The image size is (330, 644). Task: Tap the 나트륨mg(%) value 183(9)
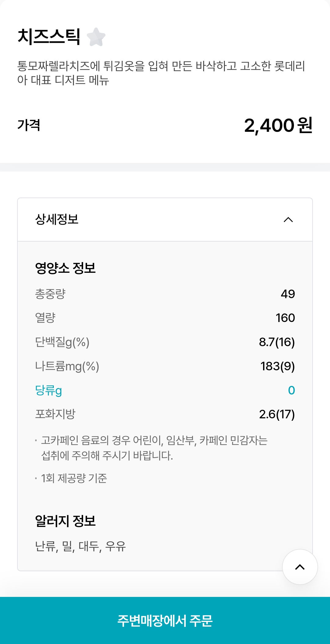coord(277,366)
